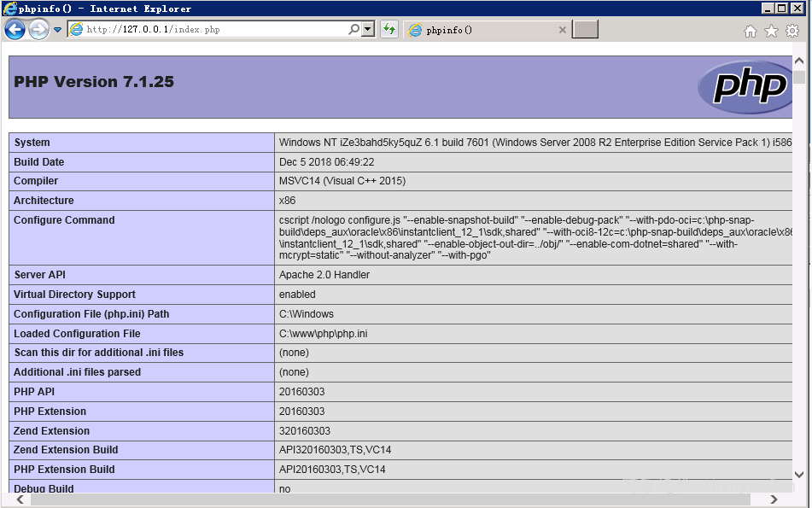The width and height of the screenshot is (812, 508).
Task: Click the browser Forward arrow button
Action: [38, 30]
